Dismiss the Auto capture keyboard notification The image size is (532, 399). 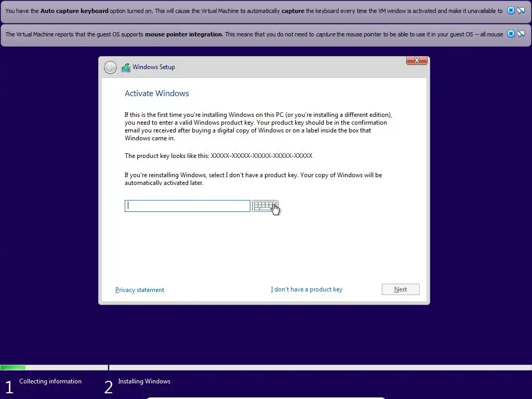(511, 10)
